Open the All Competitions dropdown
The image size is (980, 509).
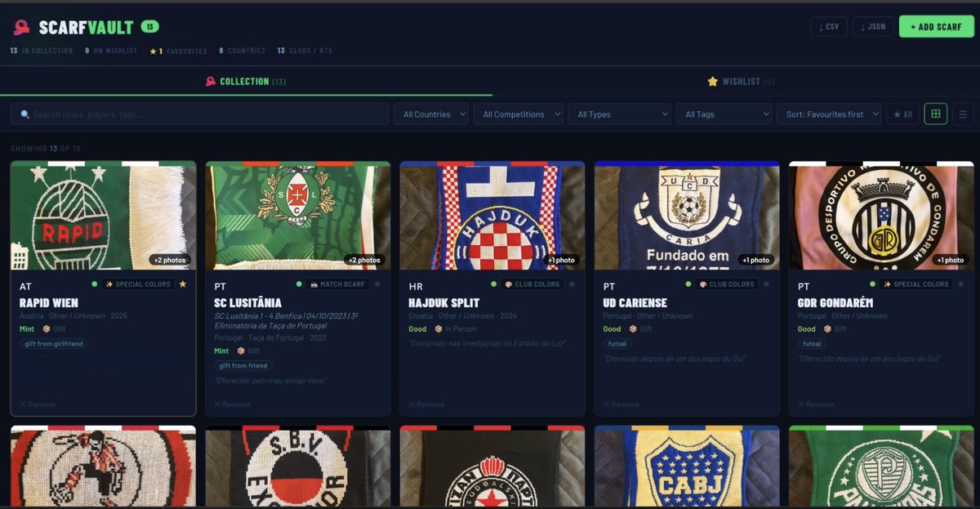pyautogui.click(x=519, y=114)
